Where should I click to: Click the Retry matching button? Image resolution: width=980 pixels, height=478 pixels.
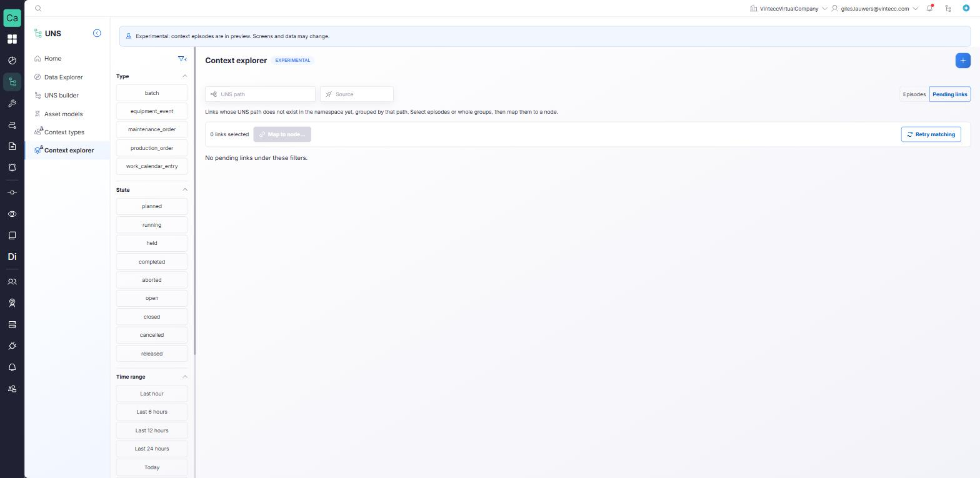[x=931, y=134]
